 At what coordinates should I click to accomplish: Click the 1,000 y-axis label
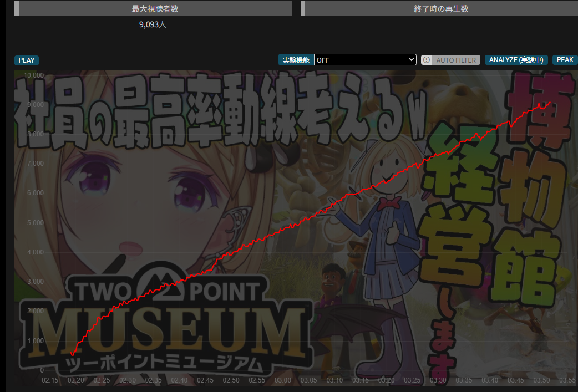[36, 341]
